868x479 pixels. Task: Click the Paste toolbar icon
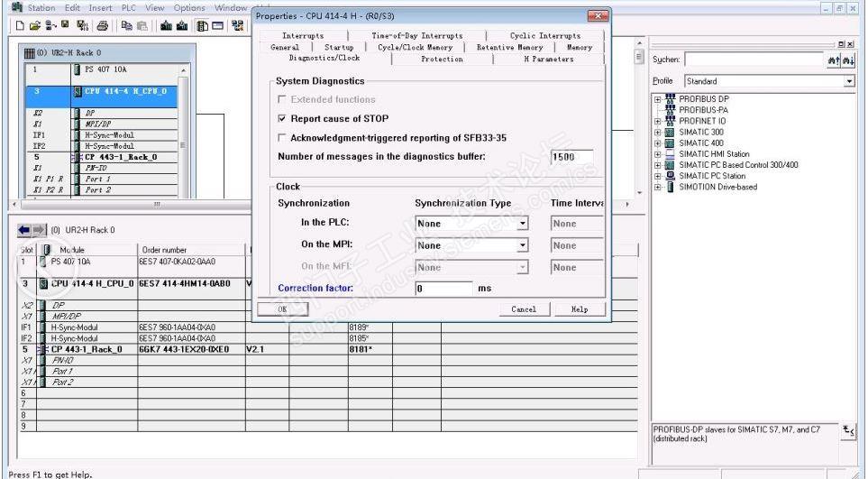(142, 25)
